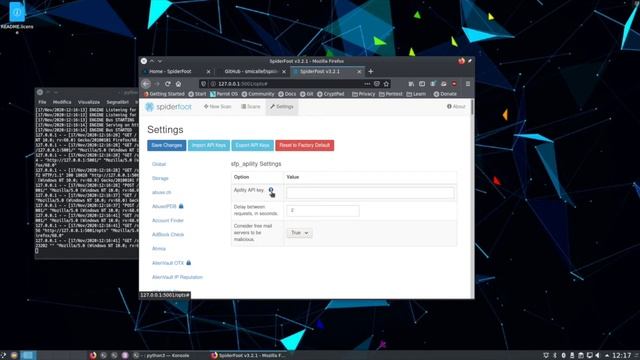Close the GitHub tab
Image resolution: width=640 pixels, height=360 pixels.
tap(284, 71)
